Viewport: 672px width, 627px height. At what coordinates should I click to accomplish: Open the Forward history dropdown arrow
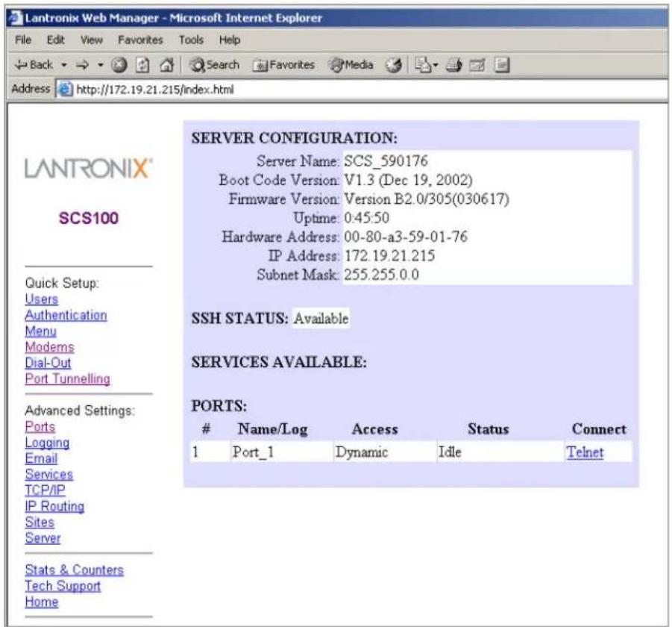[x=100, y=65]
